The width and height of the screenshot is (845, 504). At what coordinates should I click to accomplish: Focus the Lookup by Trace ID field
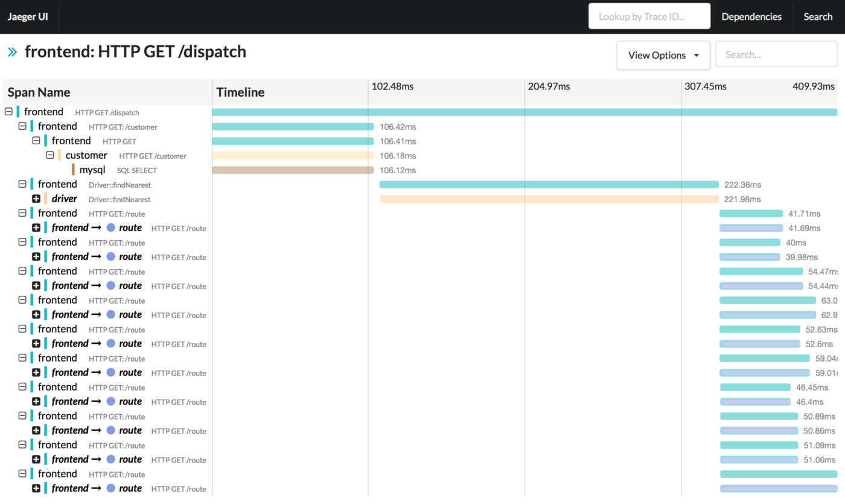click(x=649, y=17)
